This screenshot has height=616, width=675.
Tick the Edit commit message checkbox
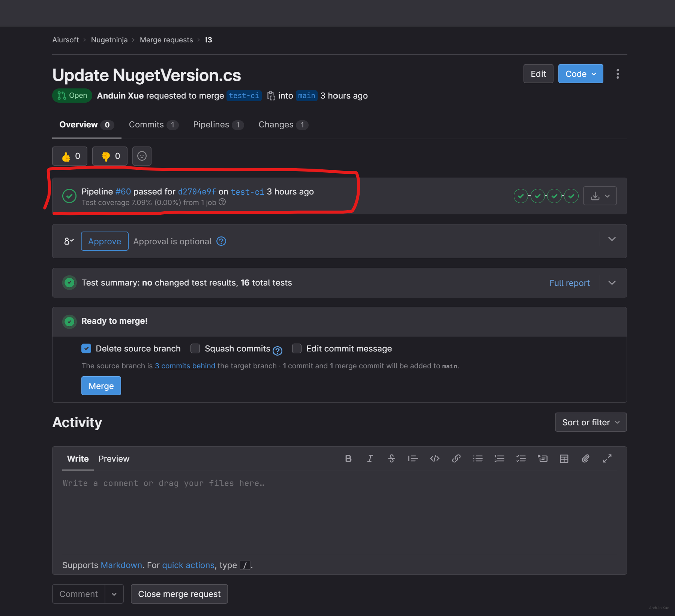coord(297,349)
